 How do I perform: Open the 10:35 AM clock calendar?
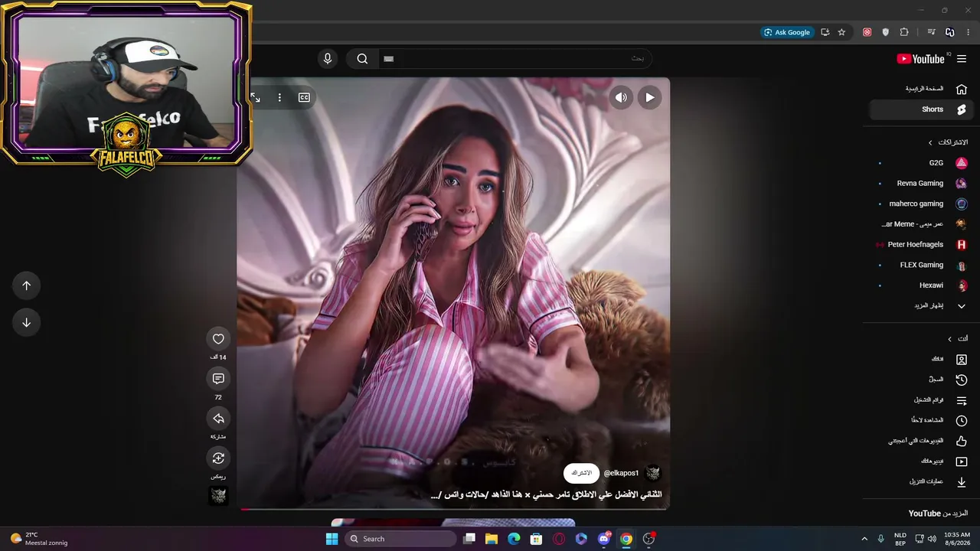[x=957, y=539]
